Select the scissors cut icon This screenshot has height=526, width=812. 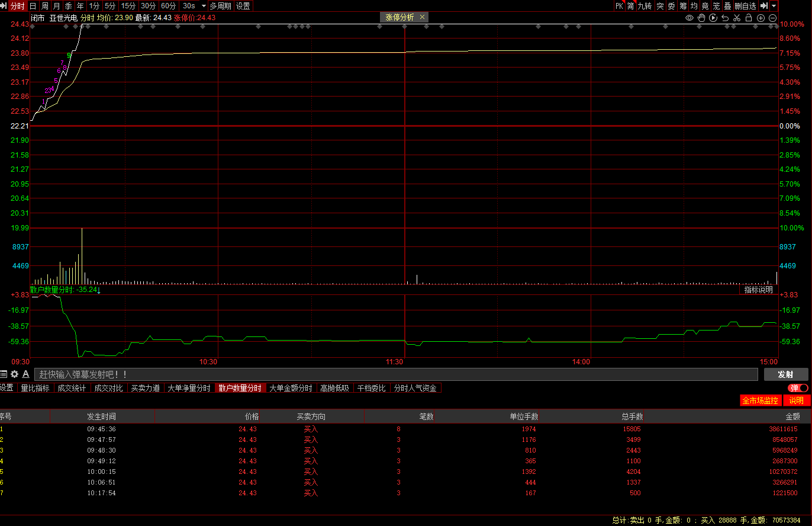[737, 18]
